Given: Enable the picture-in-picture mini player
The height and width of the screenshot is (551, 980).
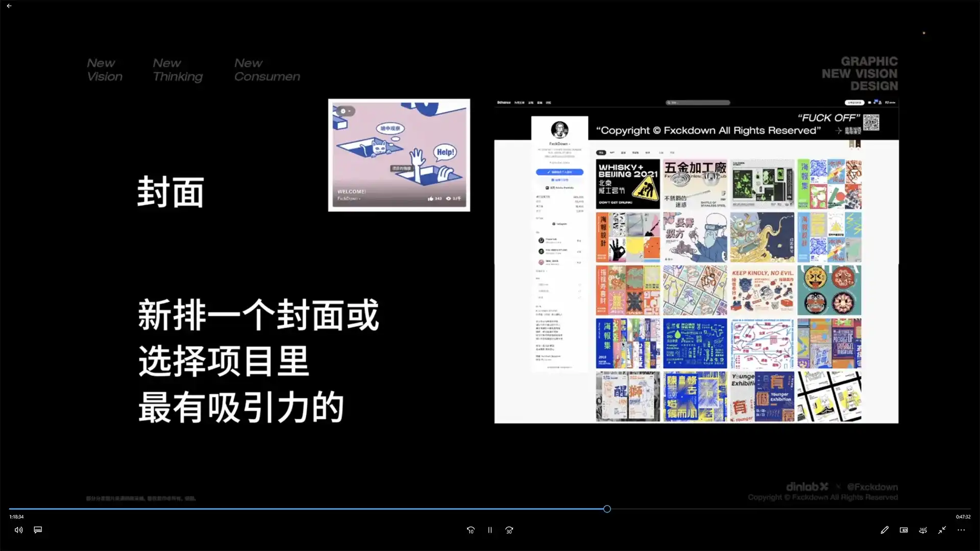Looking at the screenshot, I should pos(903,530).
